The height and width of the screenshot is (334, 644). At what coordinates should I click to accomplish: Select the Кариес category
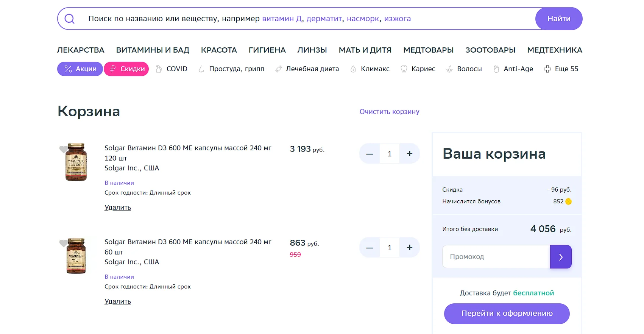click(x=418, y=69)
